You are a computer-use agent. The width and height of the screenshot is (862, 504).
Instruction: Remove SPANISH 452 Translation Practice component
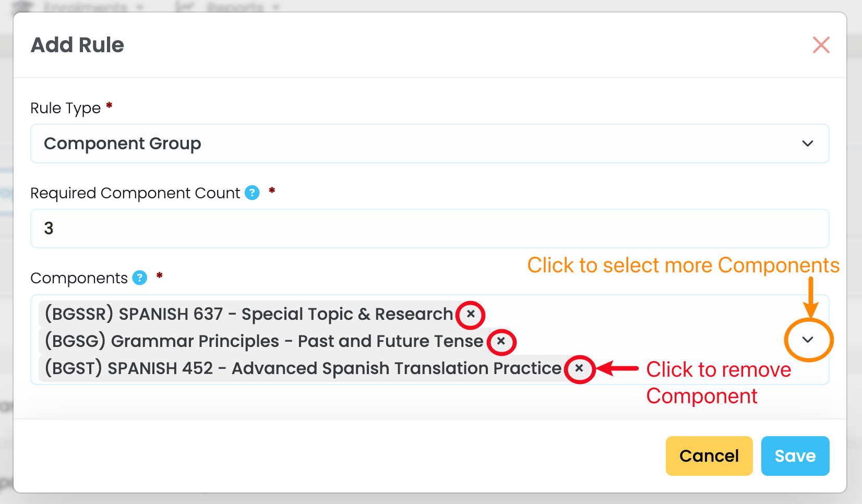coord(579,368)
